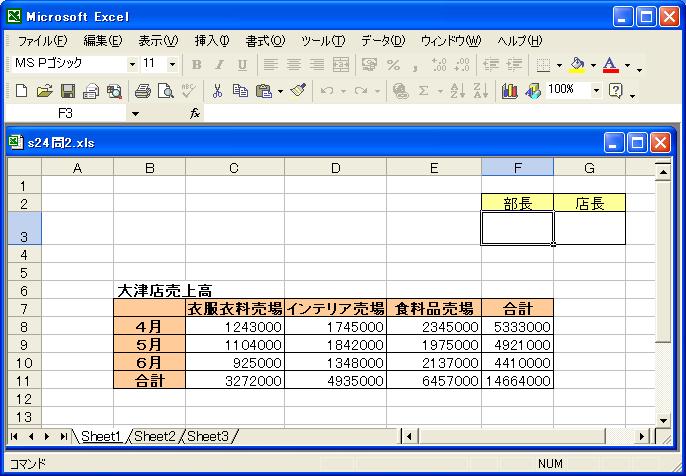Select the 食料品売場 header cell
The height and width of the screenshot is (476, 686).
tap(434, 309)
